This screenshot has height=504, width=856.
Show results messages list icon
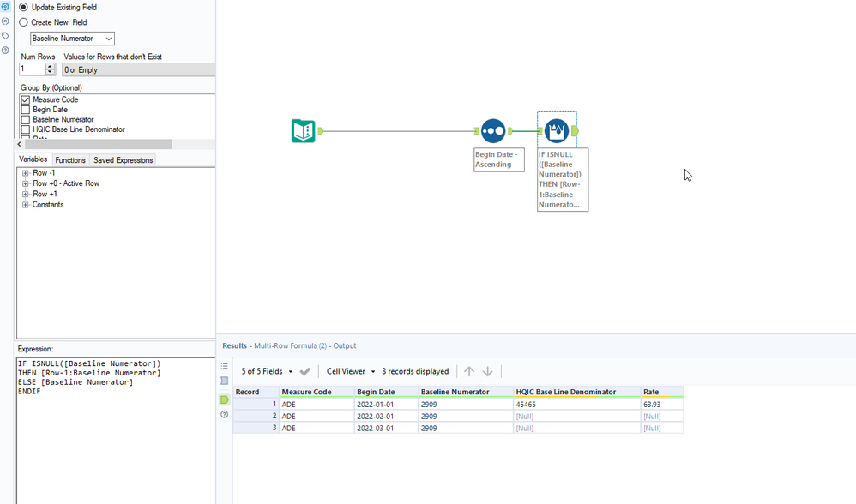click(x=225, y=366)
